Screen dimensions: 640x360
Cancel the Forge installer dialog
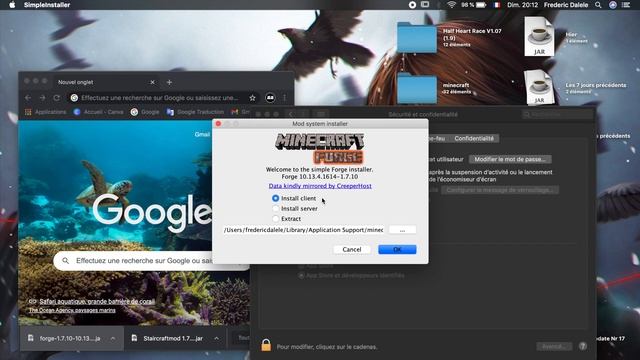(352, 249)
